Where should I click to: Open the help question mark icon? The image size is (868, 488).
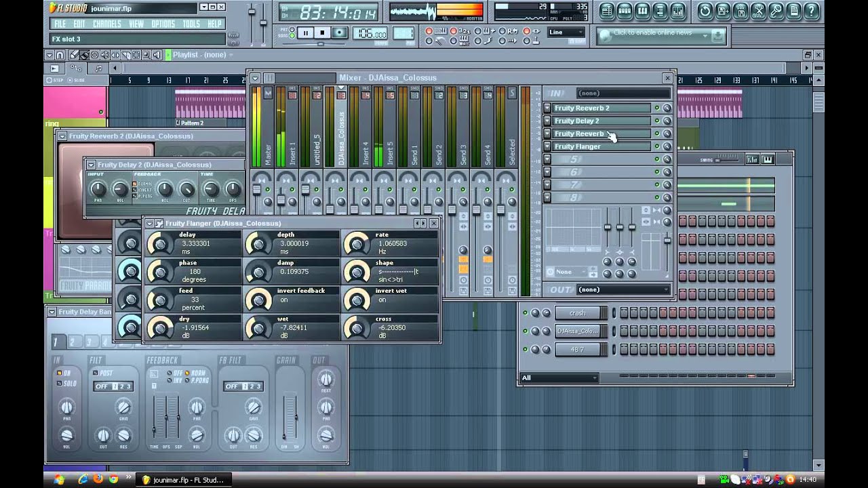tap(811, 11)
